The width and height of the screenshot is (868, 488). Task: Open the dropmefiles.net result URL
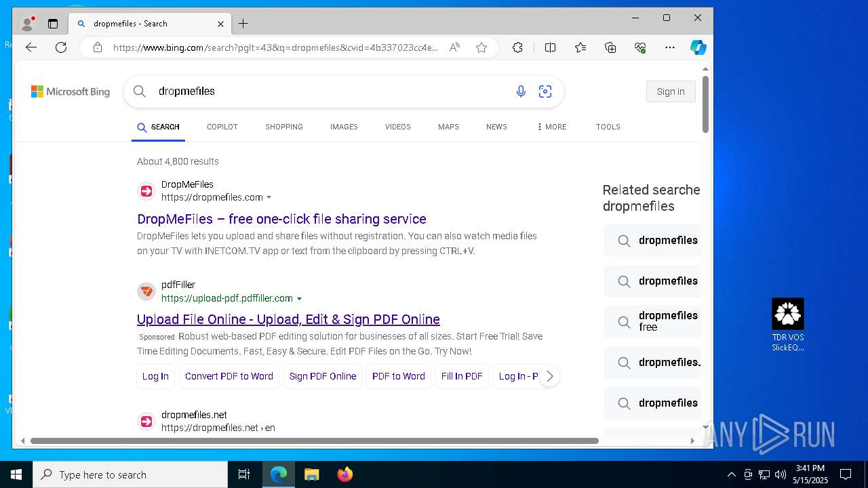(x=218, y=428)
